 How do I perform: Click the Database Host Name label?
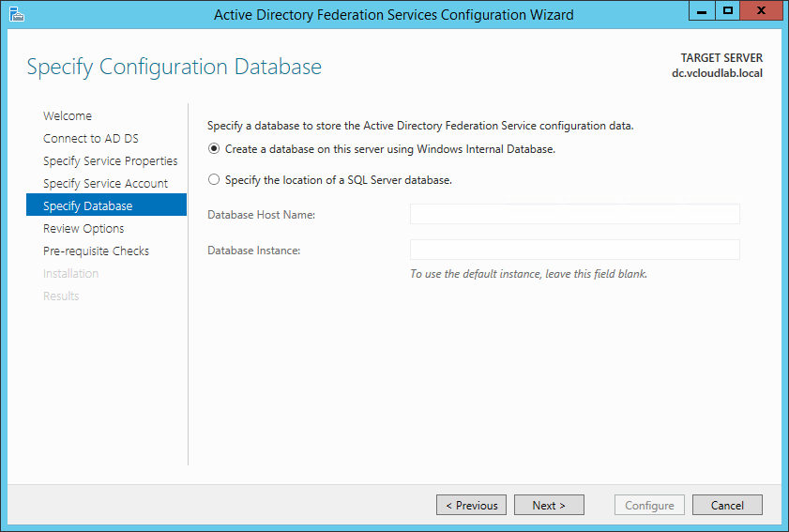pos(261,215)
